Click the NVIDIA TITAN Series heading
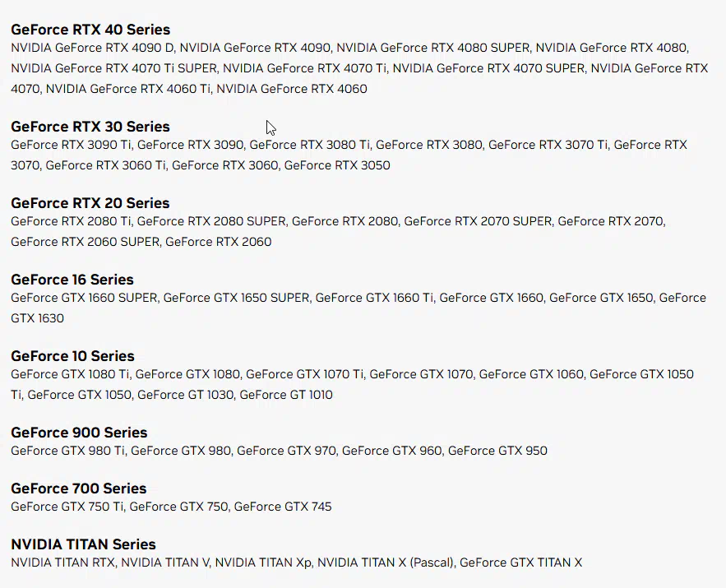The width and height of the screenshot is (726, 588). (83, 544)
